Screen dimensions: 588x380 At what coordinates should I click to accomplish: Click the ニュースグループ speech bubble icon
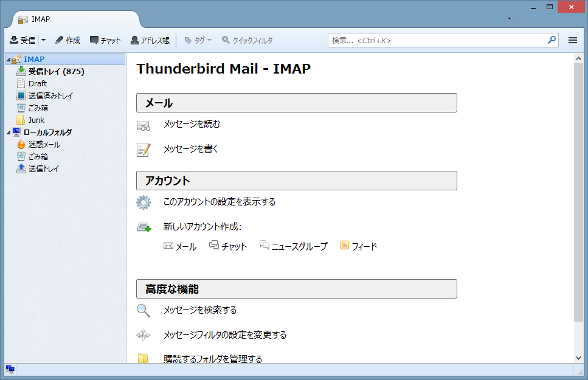265,245
